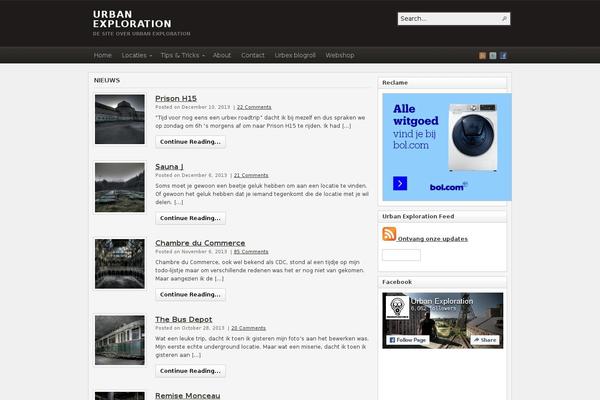Image resolution: width=600 pixels, height=400 pixels.
Task: Open the Twitter icon in the navigation bar
Action: tap(493, 56)
